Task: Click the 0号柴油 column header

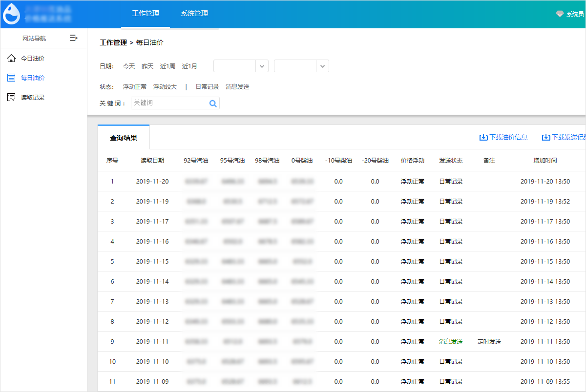Action: pyautogui.click(x=302, y=161)
